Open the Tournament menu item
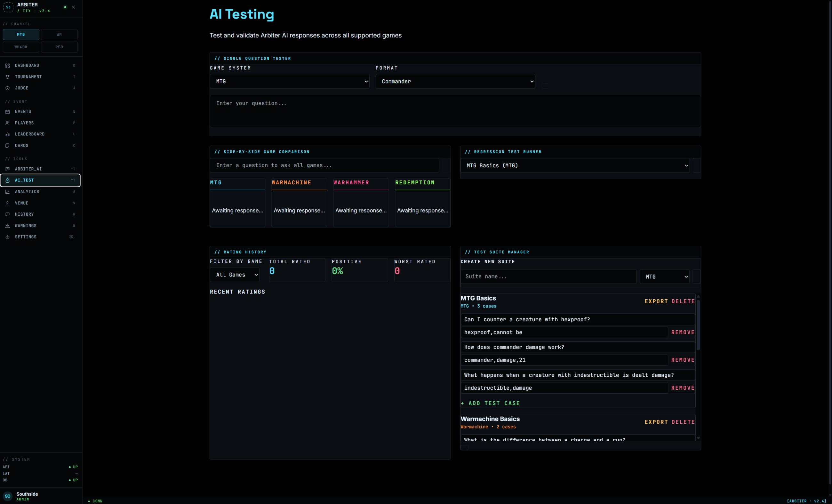Image resolution: width=832 pixels, height=504 pixels. click(40, 77)
